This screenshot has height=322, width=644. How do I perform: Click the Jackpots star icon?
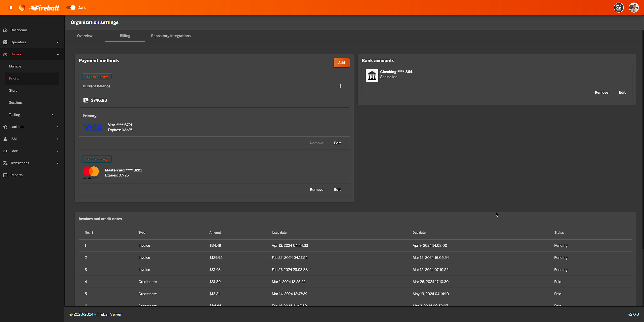pyautogui.click(x=5, y=127)
